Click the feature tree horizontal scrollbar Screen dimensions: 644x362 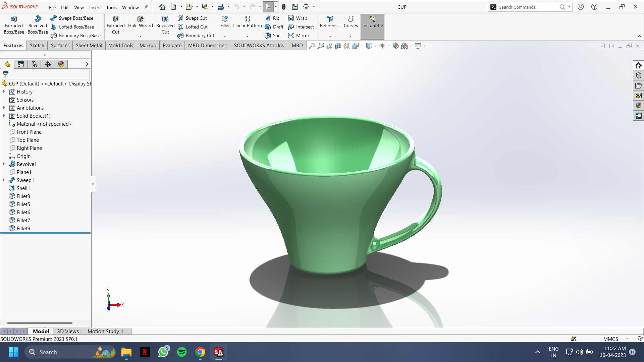pos(40,322)
